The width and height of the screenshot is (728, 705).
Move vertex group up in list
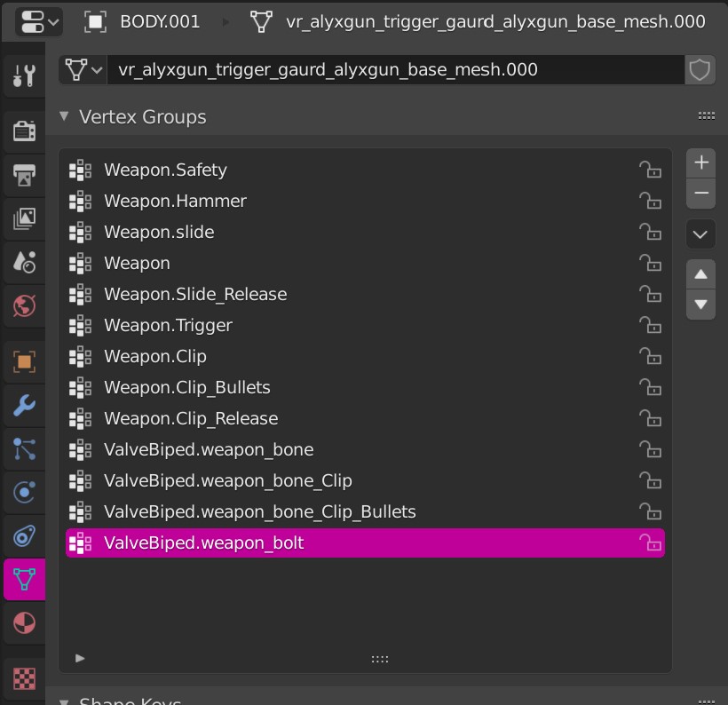point(701,274)
